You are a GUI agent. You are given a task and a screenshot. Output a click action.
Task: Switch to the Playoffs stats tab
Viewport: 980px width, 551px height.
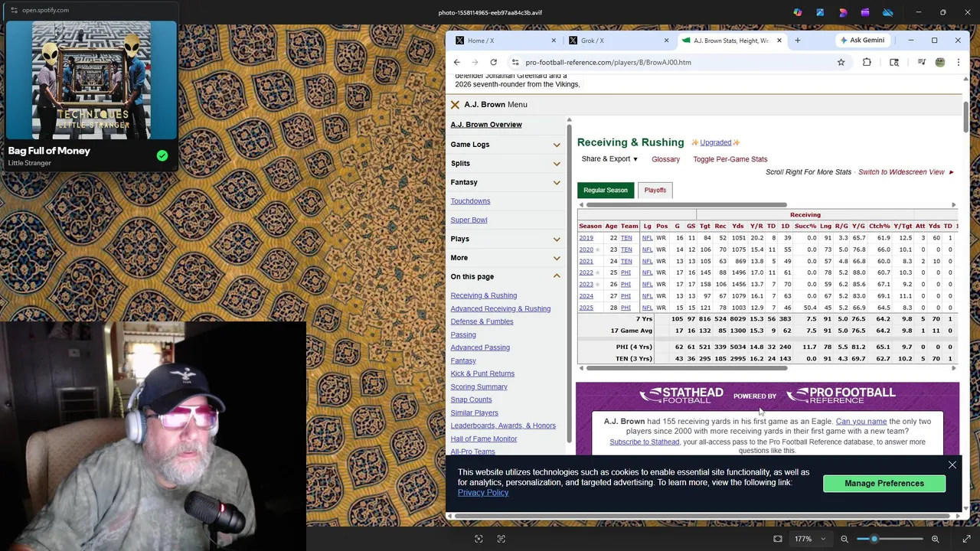(x=655, y=190)
